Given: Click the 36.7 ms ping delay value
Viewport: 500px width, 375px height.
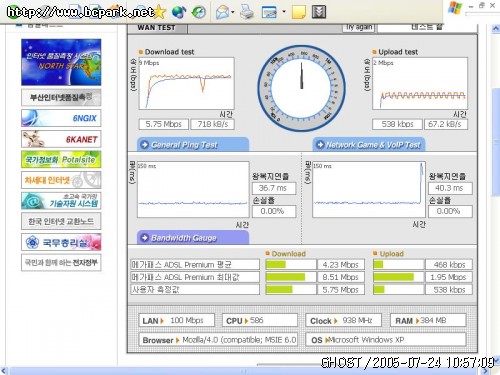Looking at the screenshot, I should coord(274,188).
